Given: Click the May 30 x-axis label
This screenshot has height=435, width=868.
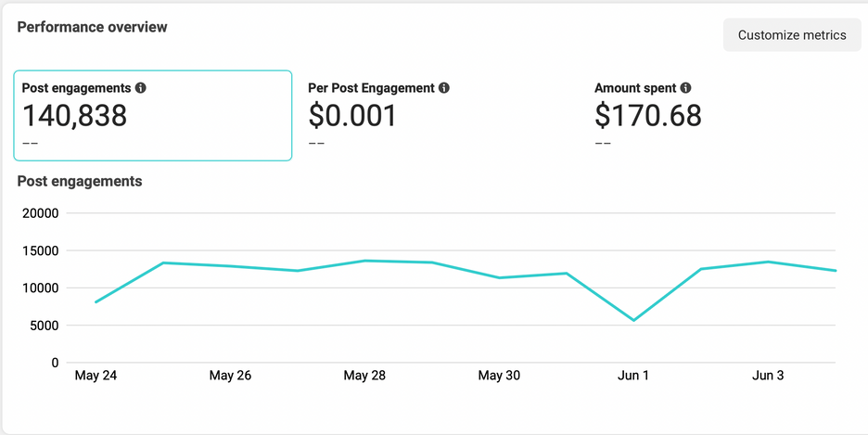Looking at the screenshot, I should coord(499,376).
